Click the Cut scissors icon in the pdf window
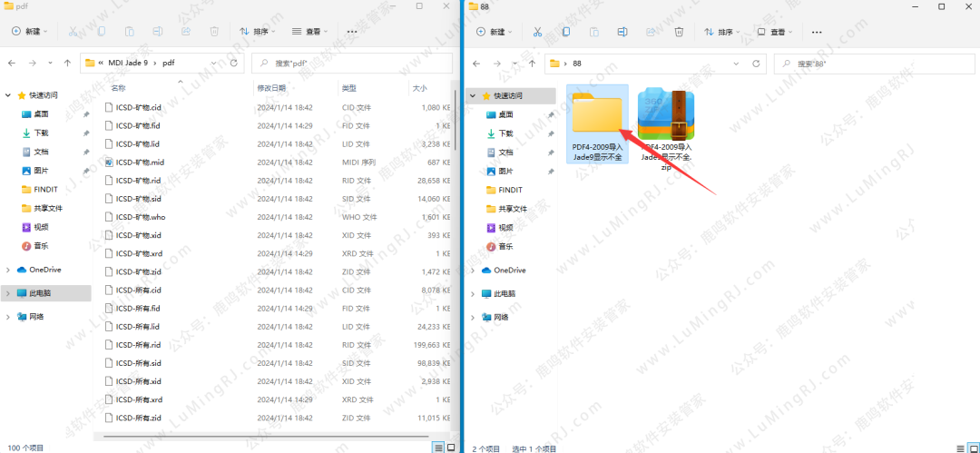Image resolution: width=980 pixels, height=453 pixels. 73,31
